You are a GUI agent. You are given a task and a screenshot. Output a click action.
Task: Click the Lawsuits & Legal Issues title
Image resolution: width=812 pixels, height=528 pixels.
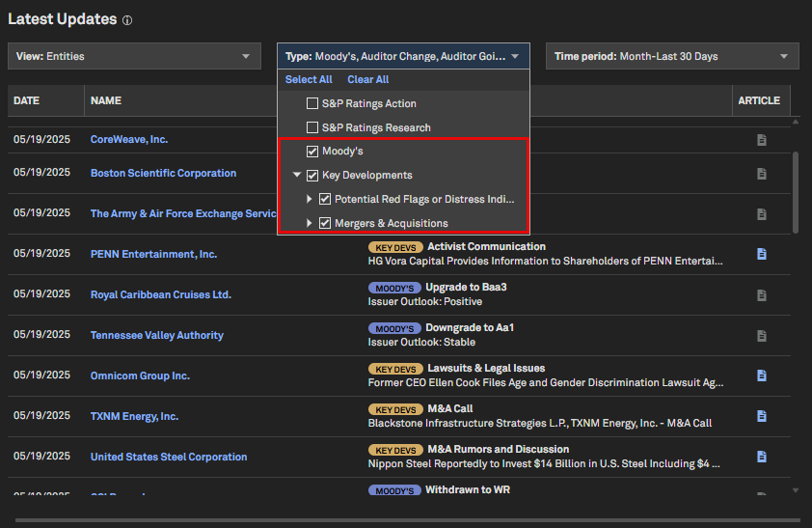click(x=486, y=368)
